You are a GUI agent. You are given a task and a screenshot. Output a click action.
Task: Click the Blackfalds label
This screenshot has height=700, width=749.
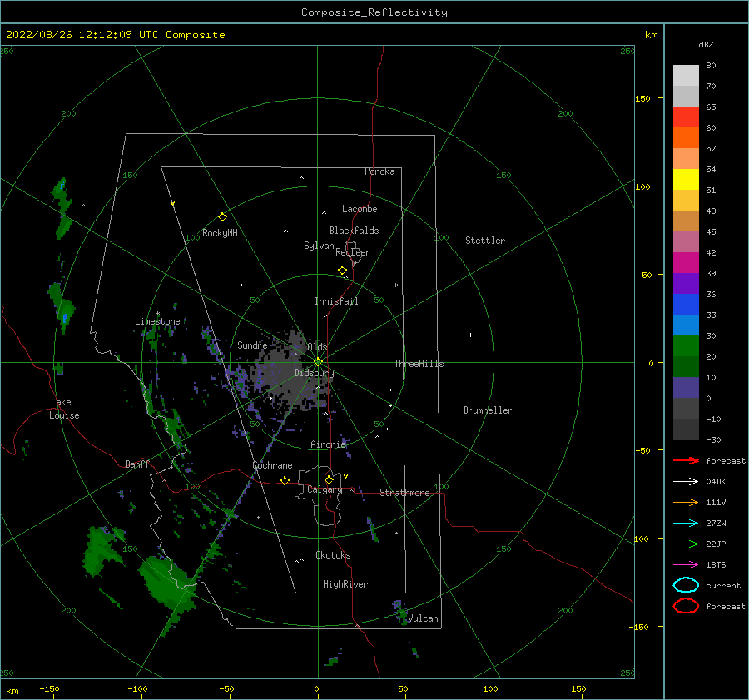pyautogui.click(x=354, y=231)
